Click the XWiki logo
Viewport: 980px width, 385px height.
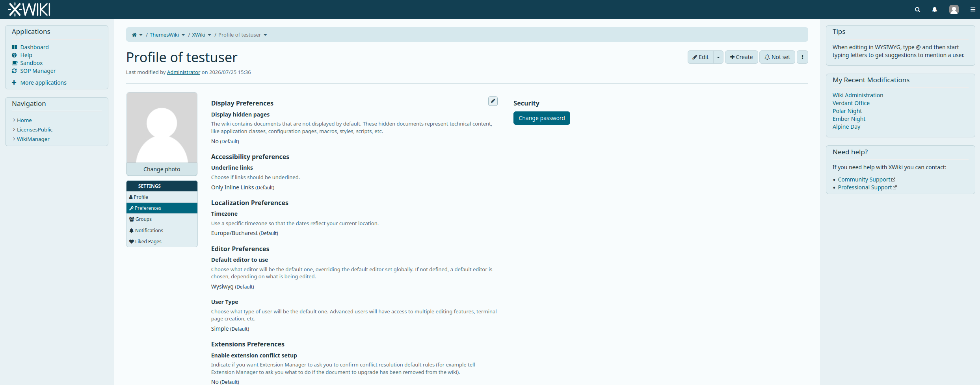coord(29,9)
